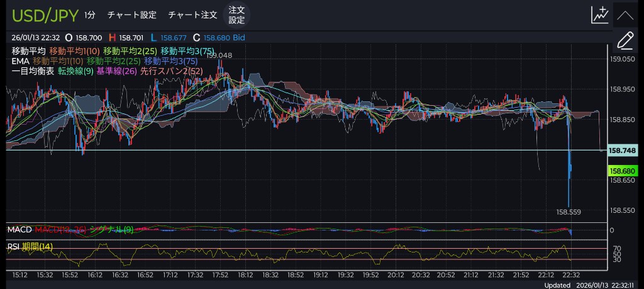The width and height of the screenshot is (644, 289).
Task: Click the Bid price type label
Action: pyautogui.click(x=238, y=38)
